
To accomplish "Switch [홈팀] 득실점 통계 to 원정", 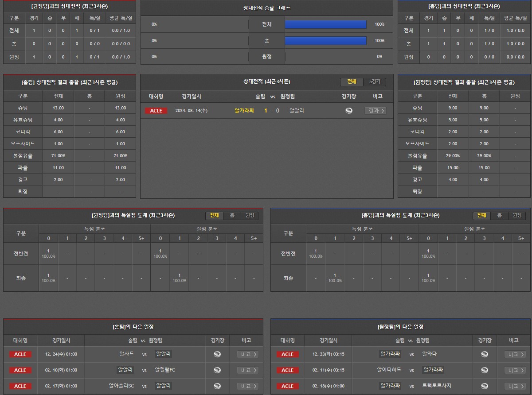I will tap(517, 215).
